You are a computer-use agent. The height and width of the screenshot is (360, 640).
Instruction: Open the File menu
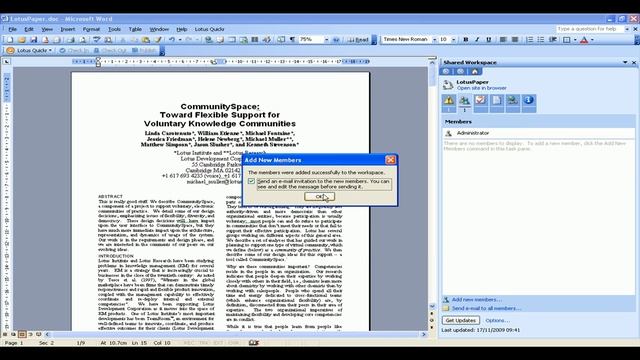(x=12, y=29)
